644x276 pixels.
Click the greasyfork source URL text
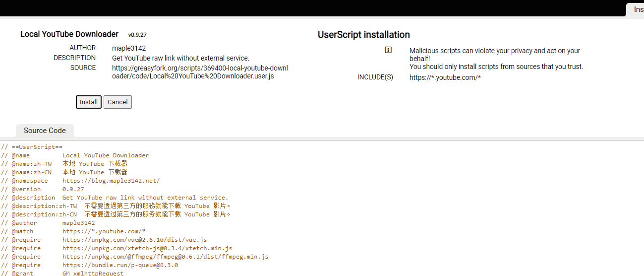point(200,72)
